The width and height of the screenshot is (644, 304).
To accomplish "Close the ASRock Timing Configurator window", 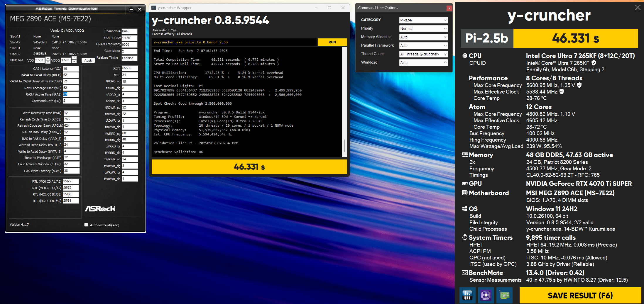I will (x=140, y=9).
